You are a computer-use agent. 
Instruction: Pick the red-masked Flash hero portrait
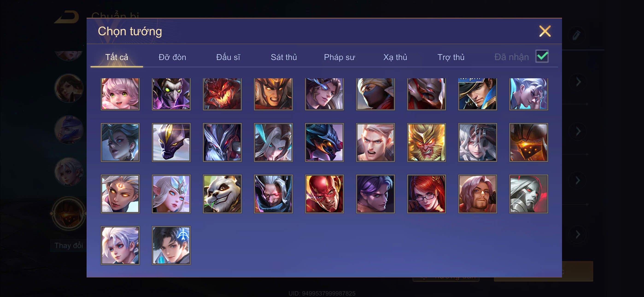click(324, 194)
